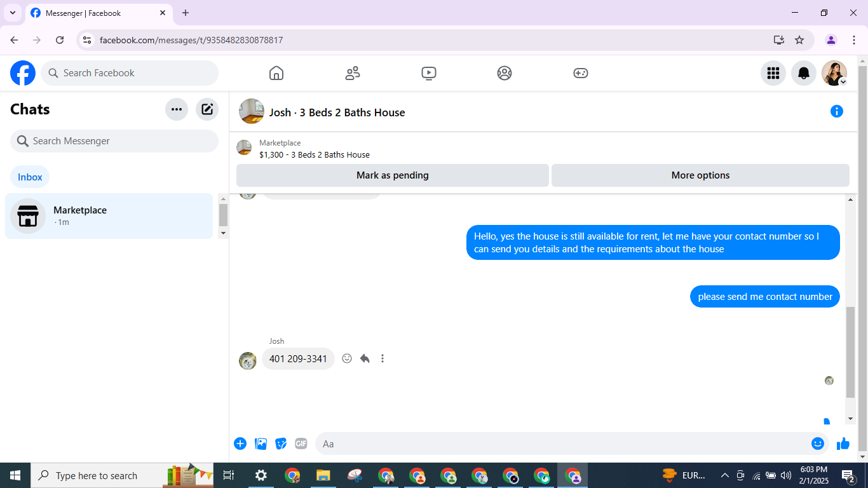Open conversation information icon
This screenshot has width=868, height=488.
point(837,112)
